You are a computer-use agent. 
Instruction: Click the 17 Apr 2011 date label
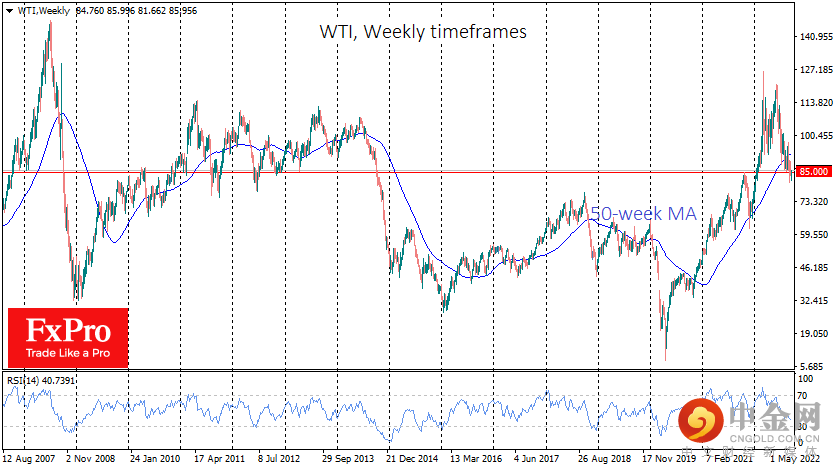(219, 458)
